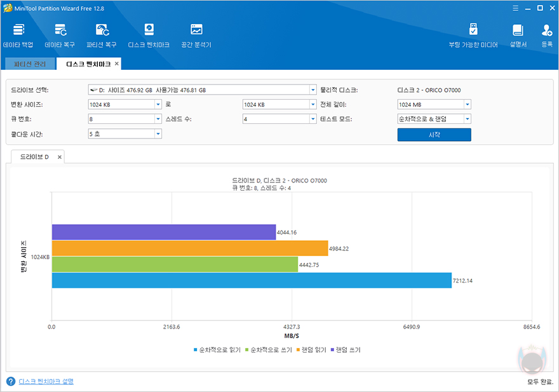
Task: Open the 디스크 벤치마크 설명 link
Action: [x=46, y=381]
